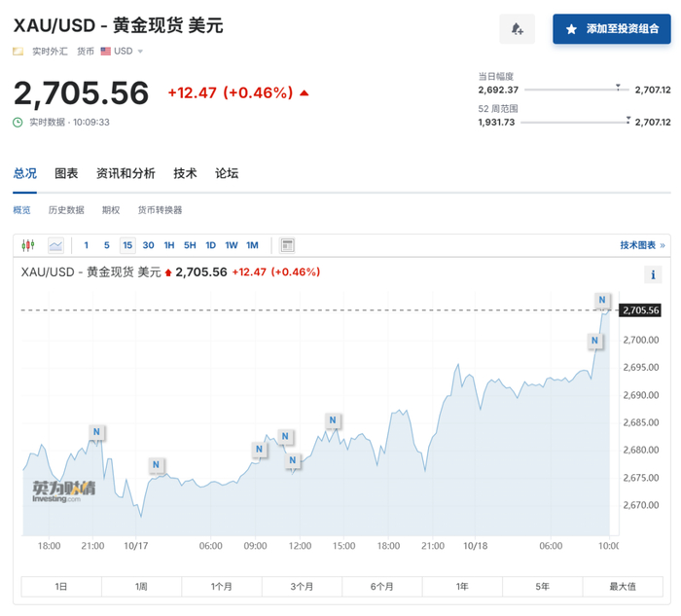Open the 图表 tab

click(66, 173)
